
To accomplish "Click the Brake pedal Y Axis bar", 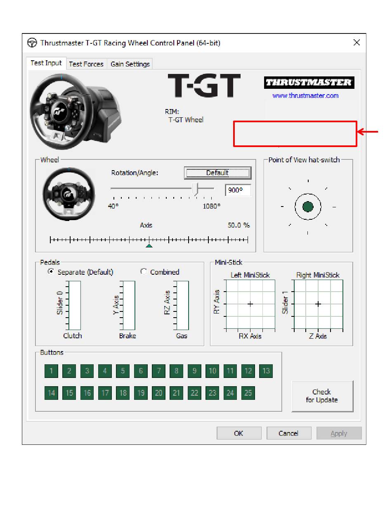I will [128, 306].
